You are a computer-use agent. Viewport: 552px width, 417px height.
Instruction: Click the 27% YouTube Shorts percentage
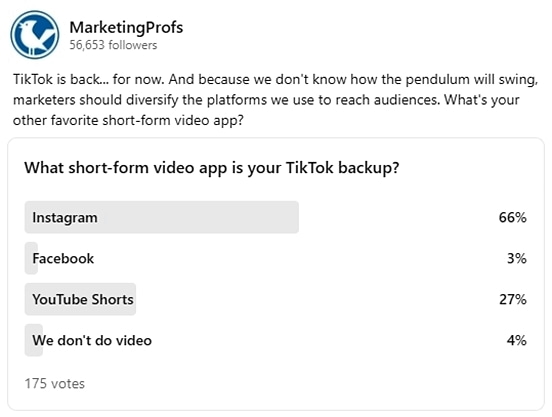coord(513,299)
